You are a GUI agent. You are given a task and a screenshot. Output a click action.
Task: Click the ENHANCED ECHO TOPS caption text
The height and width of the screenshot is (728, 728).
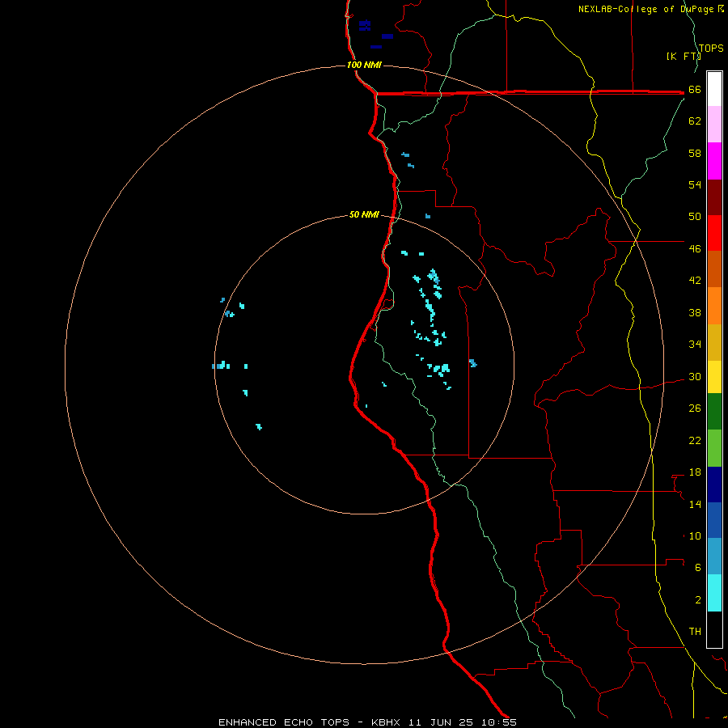pos(284,722)
